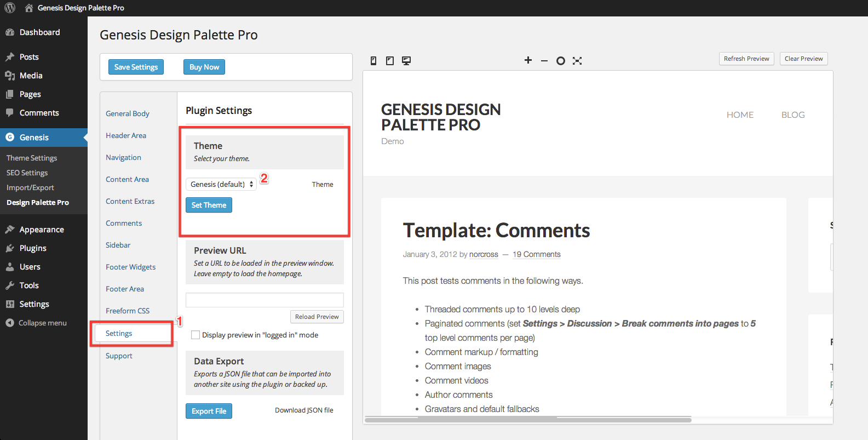Expand preview to fullscreen icon
Viewport: 868px width, 440px height.
point(577,61)
